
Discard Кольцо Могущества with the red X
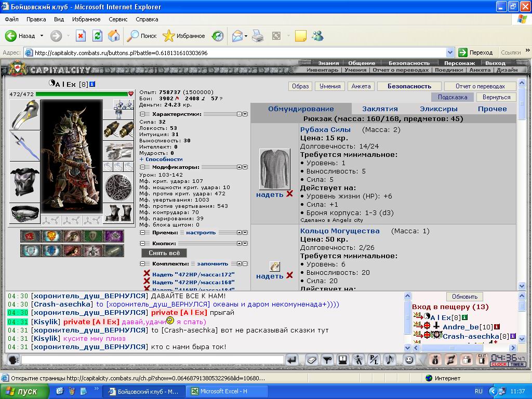[289, 275]
